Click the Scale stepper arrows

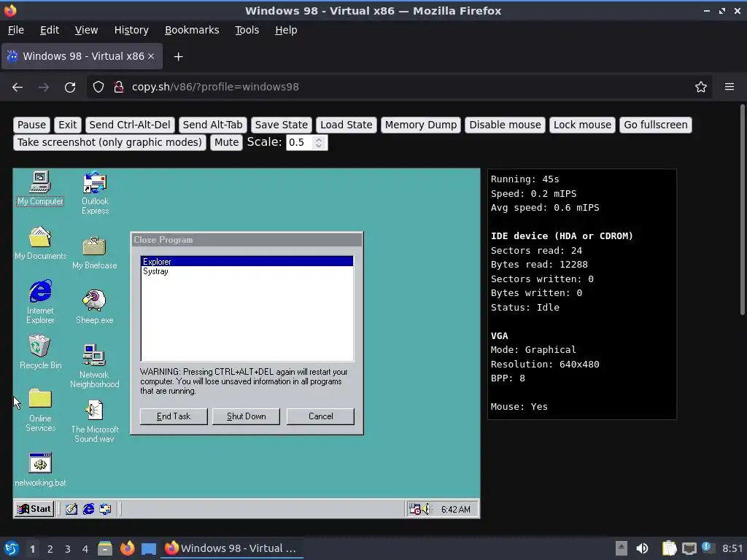(319, 142)
